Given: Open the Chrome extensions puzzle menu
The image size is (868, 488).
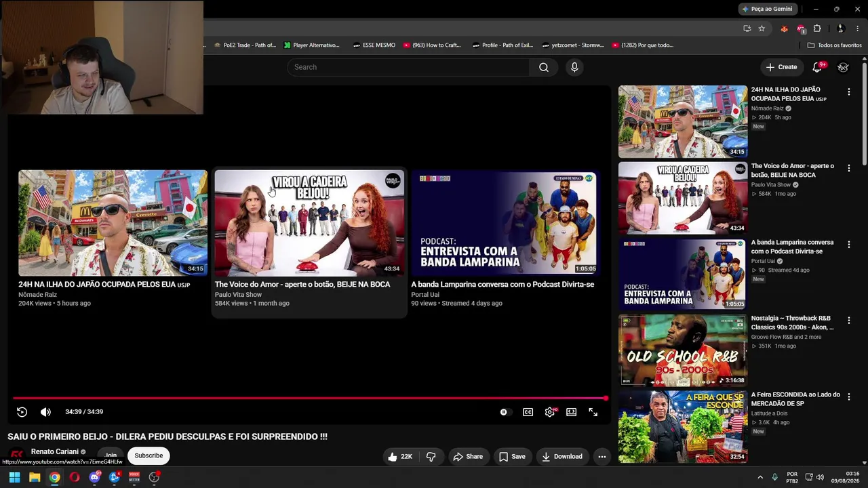Looking at the screenshot, I should tap(817, 28).
